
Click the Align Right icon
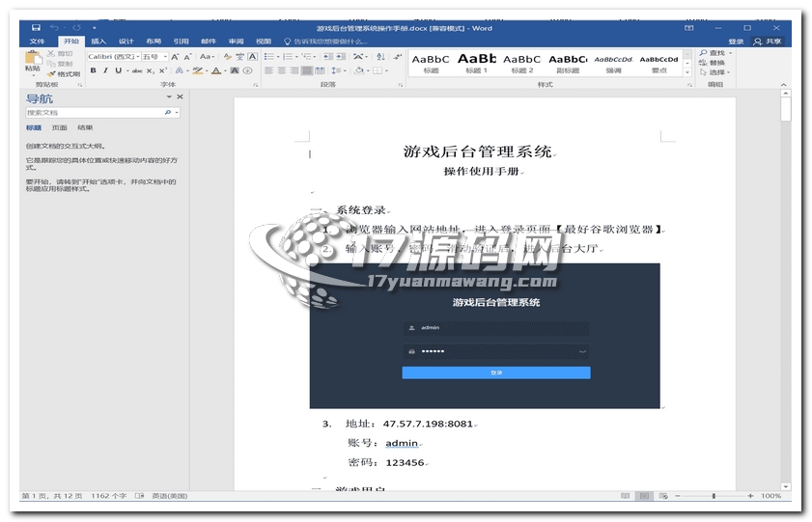294,70
